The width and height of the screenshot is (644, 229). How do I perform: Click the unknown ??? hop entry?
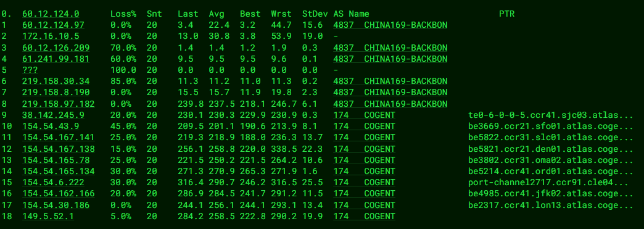pyautogui.click(x=30, y=70)
